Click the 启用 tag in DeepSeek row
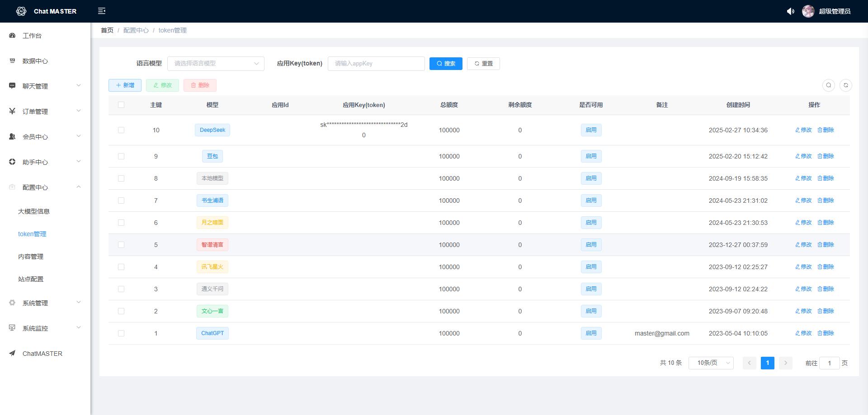The width and height of the screenshot is (868, 415). pyautogui.click(x=591, y=130)
